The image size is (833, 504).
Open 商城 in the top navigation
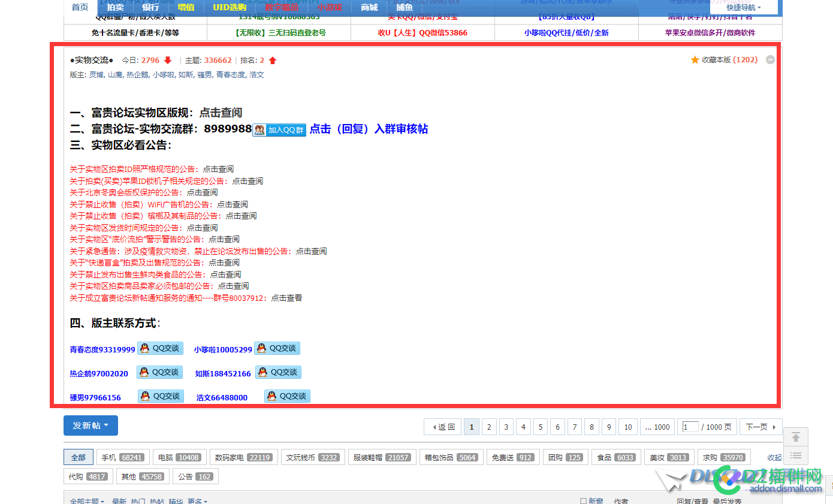click(x=370, y=7)
